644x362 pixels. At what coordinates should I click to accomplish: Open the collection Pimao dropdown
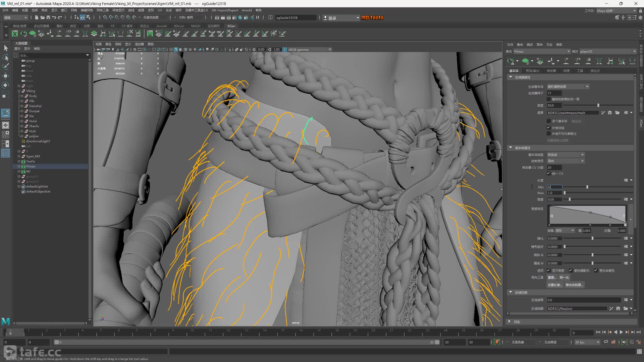(542, 51)
